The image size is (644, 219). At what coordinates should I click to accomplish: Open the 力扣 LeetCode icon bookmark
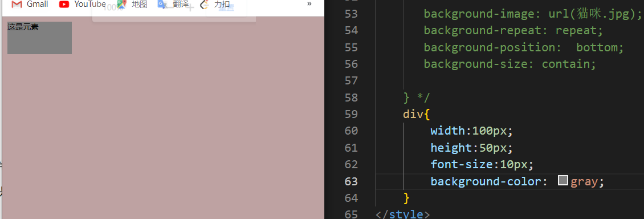[204, 5]
